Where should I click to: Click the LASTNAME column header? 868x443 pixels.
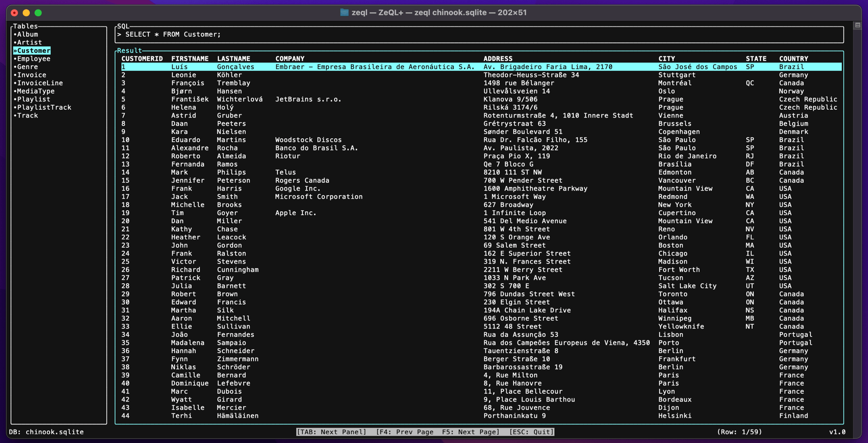pos(233,59)
